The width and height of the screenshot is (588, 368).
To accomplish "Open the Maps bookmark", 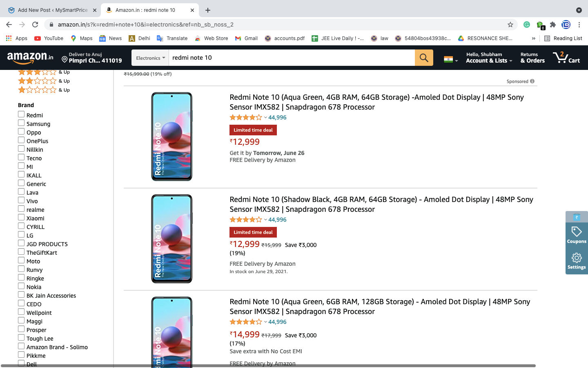I will coord(81,38).
